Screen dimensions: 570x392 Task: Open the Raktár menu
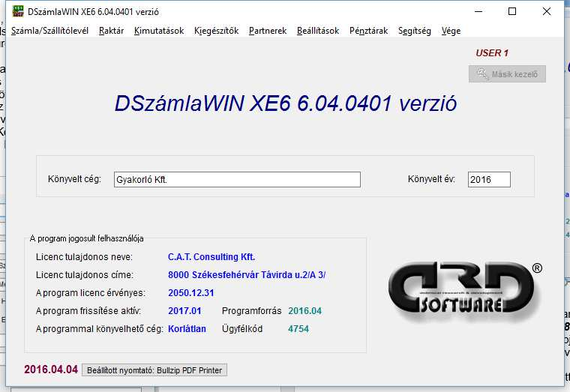point(111,31)
